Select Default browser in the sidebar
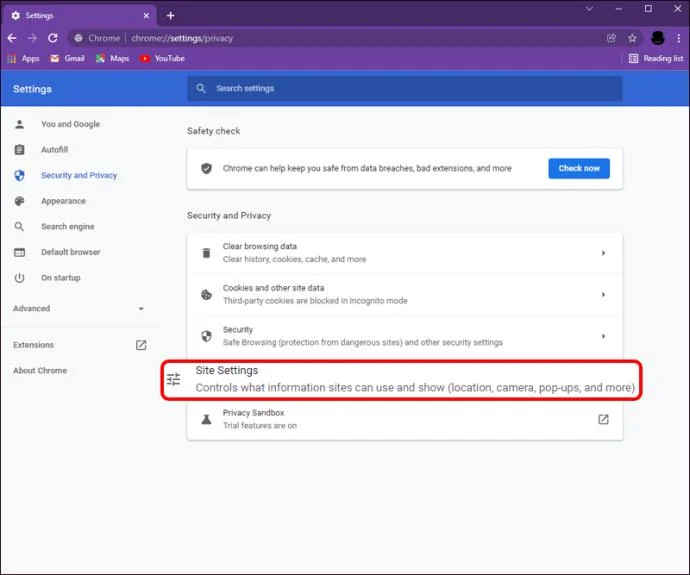The width and height of the screenshot is (690, 575). 70,252
